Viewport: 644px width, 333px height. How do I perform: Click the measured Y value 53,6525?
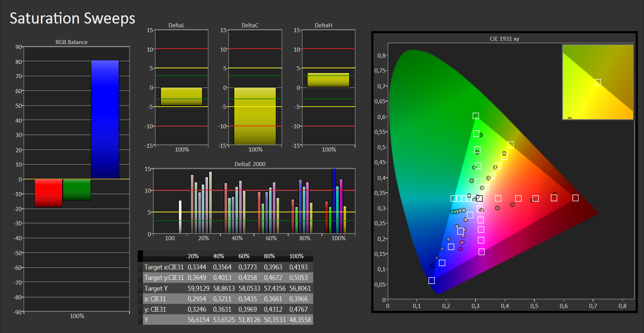224,320
